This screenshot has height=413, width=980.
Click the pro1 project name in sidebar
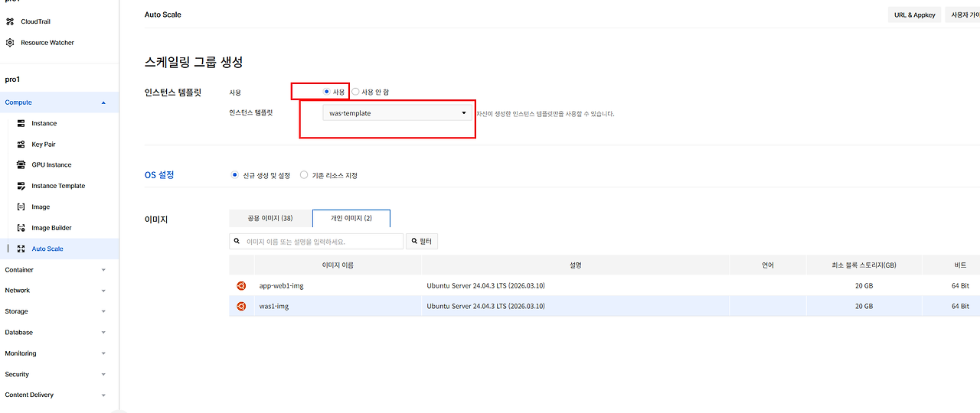click(x=11, y=80)
